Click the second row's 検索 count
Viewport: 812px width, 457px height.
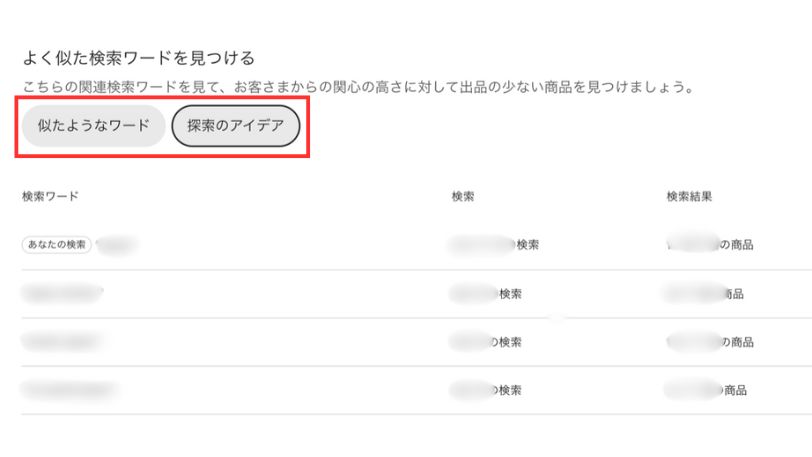tap(486, 294)
